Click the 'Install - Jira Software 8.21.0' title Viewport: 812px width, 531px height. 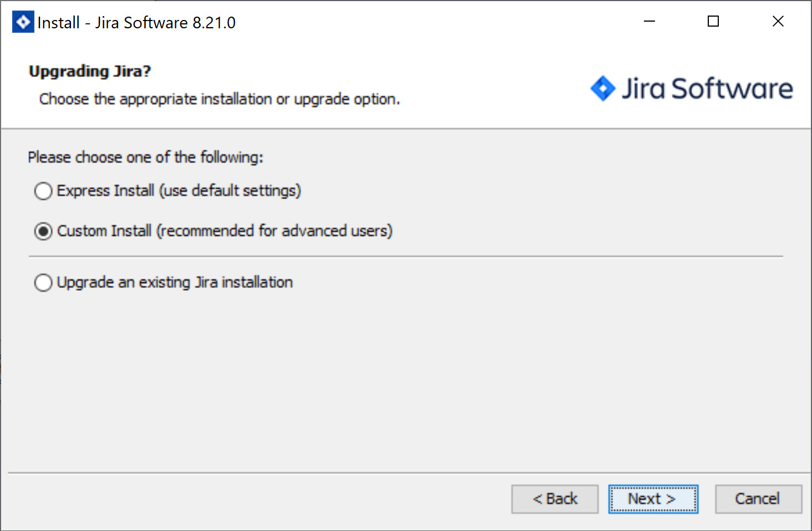pyautogui.click(x=136, y=23)
